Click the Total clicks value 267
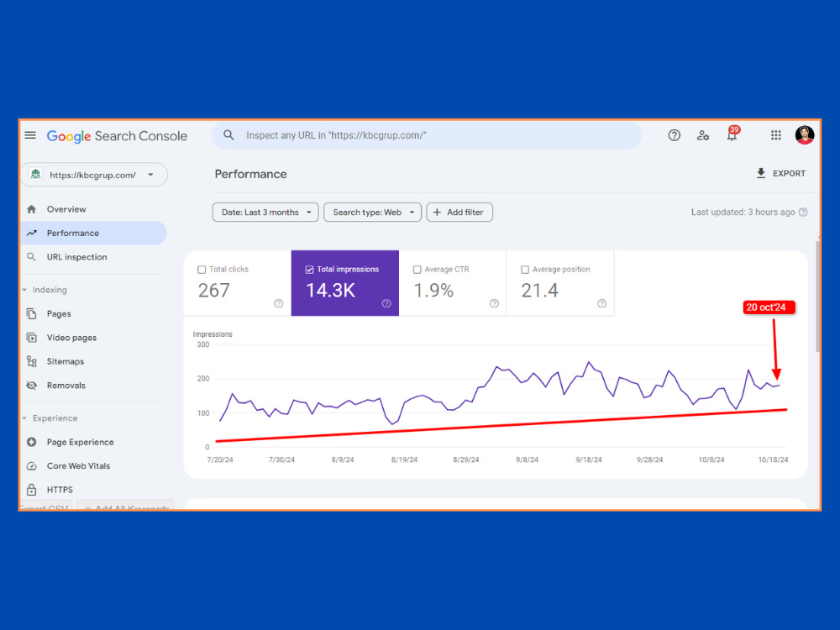The image size is (840, 630). (213, 291)
